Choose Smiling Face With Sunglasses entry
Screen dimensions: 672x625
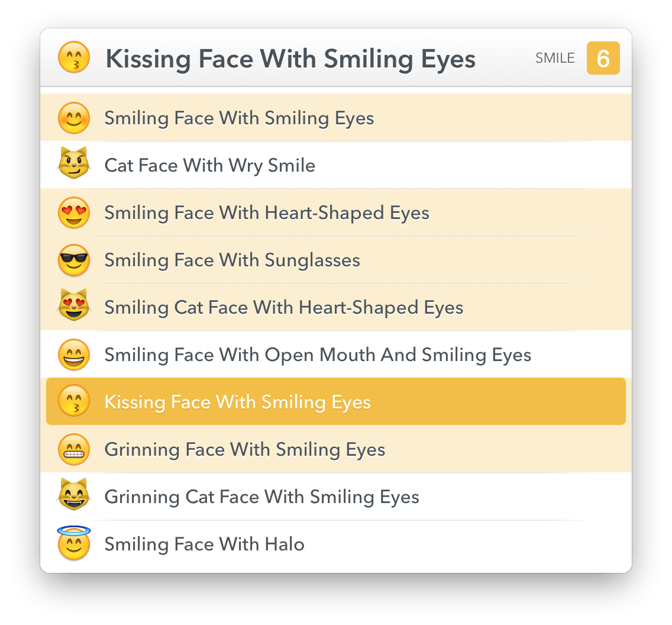coord(232,260)
